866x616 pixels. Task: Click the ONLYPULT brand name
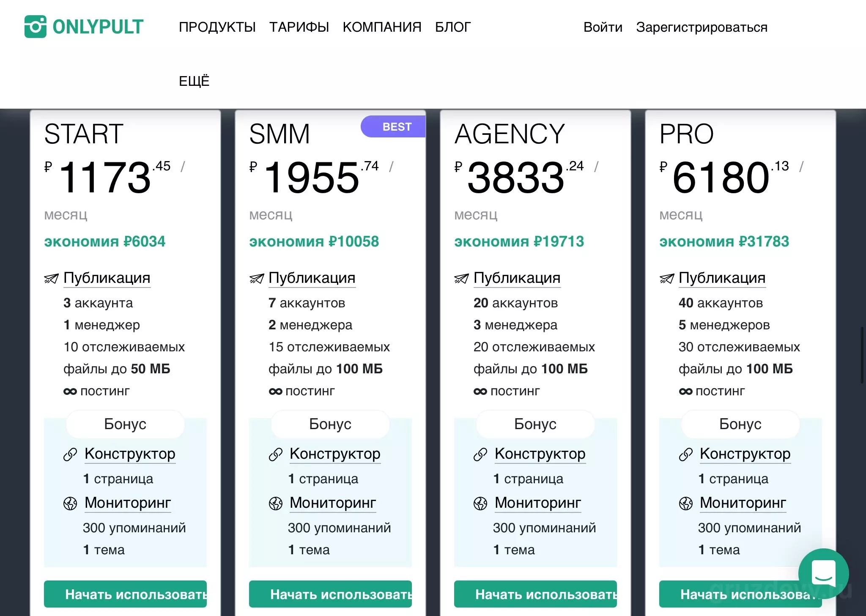click(x=98, y=27)
